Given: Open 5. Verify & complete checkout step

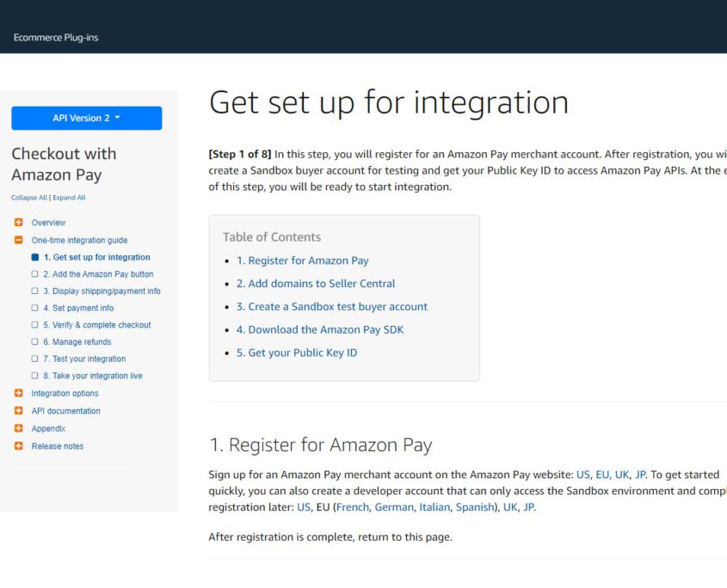Looking at the screenshot, I should coord(96,325).
